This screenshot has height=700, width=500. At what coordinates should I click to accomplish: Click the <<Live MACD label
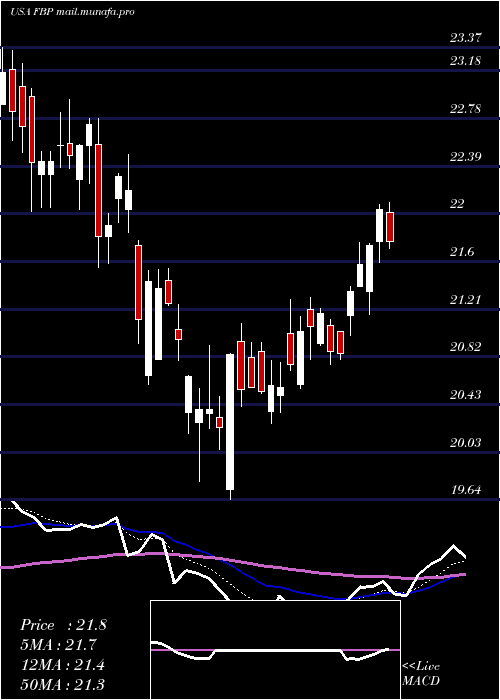point(421,673)
